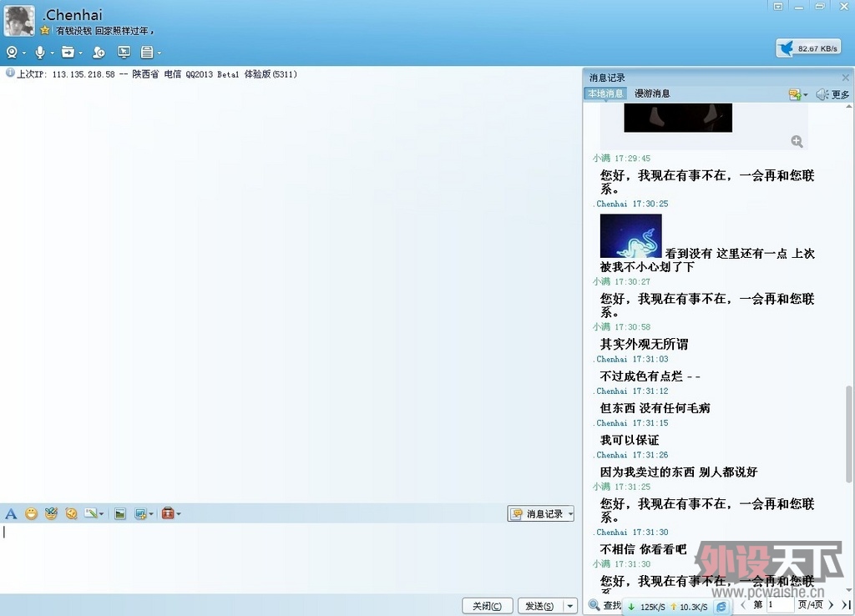
Task: Open the send options dropdown arrow
Action: pos(570,606)
